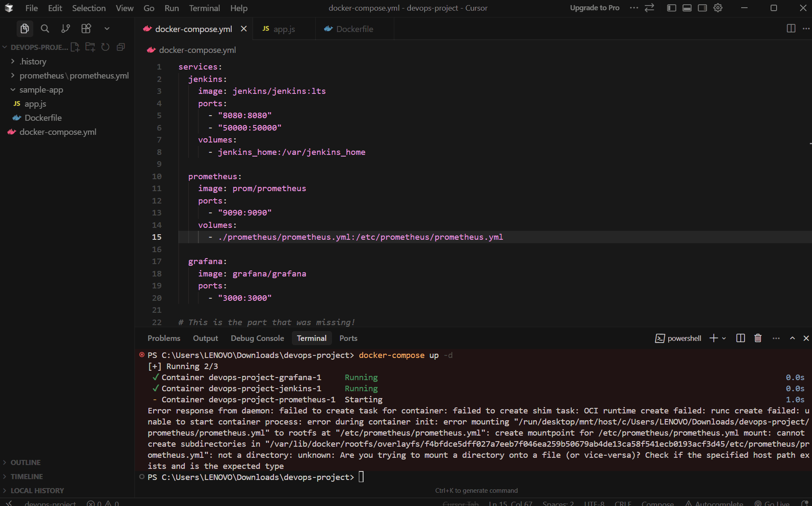Expand the .history folder
This screenshot has height=506, width=812.
tap(33, 61)
